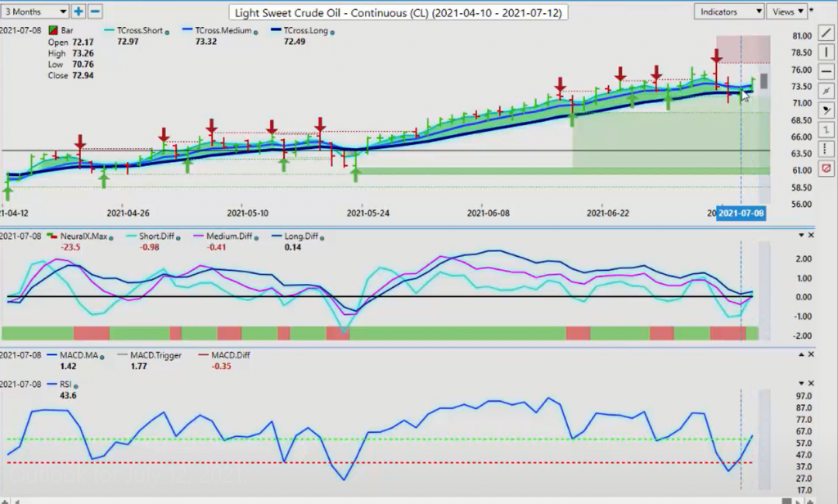Zoom out with the minus button
Viewport: 838px width, 504px height.
pos(95,11)
